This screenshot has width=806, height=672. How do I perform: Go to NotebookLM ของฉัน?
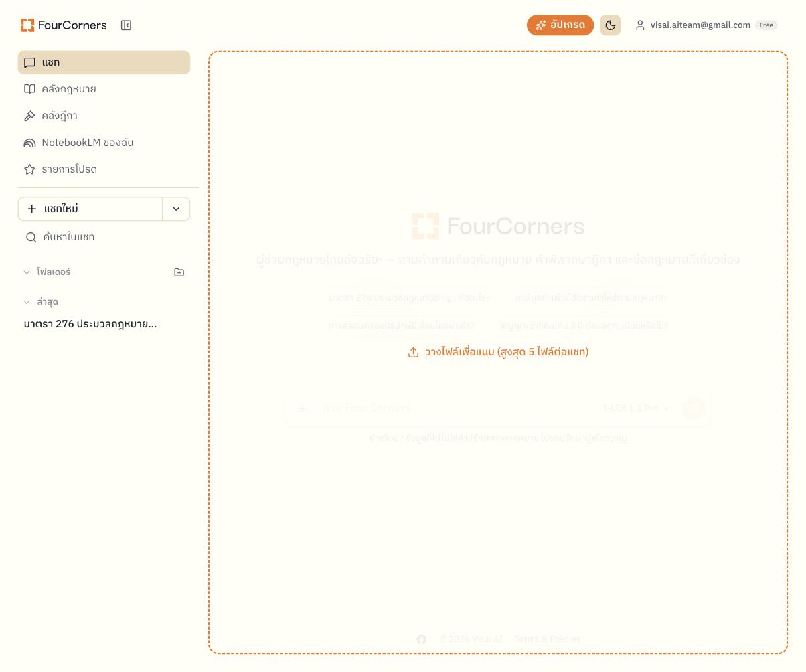click(104, 143)
